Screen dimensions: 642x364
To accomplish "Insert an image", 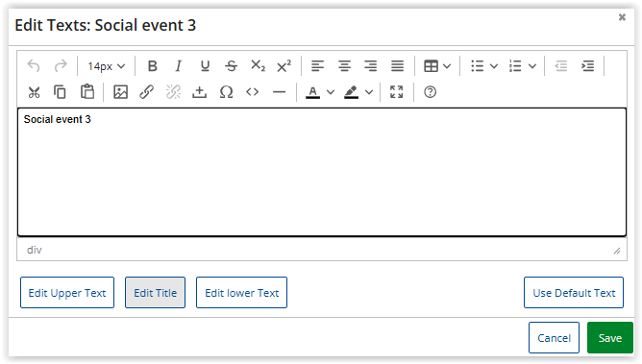I will [120, 92].
